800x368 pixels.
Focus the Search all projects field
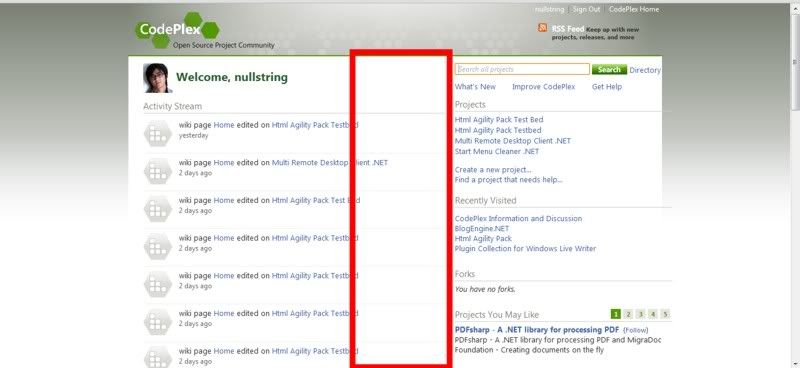click(522, 69)
